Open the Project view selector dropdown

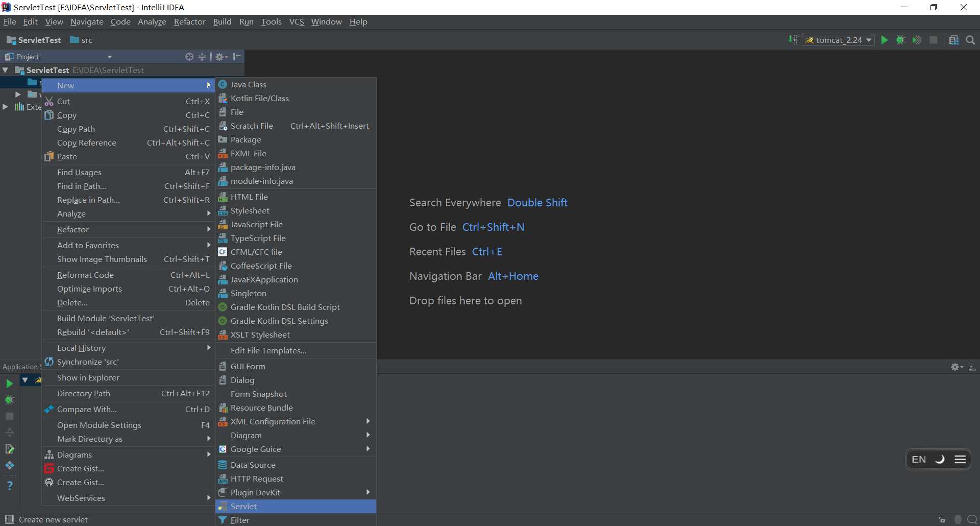109,57
